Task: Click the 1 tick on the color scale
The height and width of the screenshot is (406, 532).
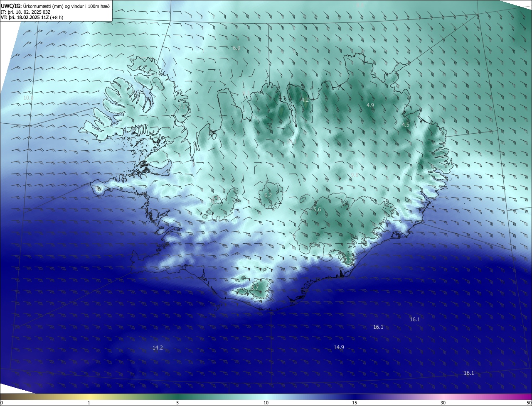Action: click(89, 403)
